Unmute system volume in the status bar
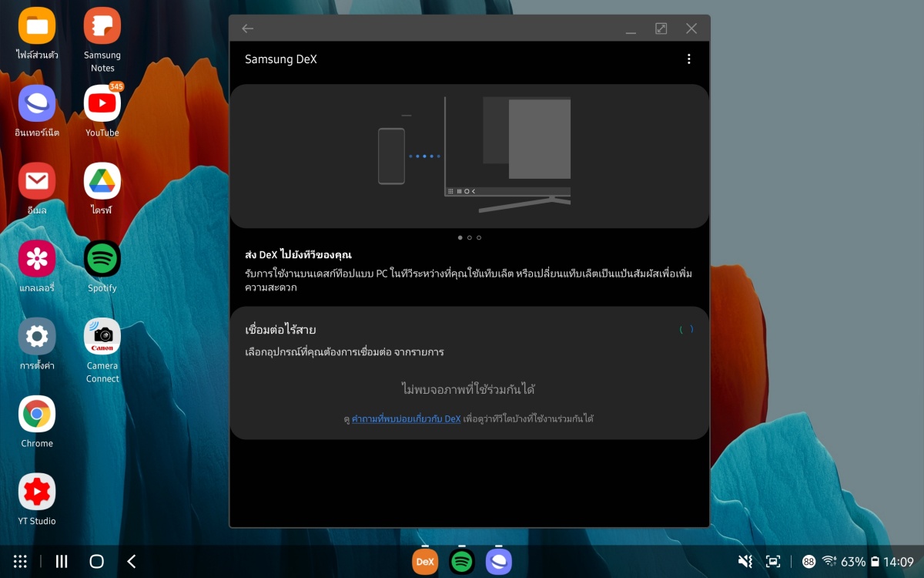 [x=744, y=562]
